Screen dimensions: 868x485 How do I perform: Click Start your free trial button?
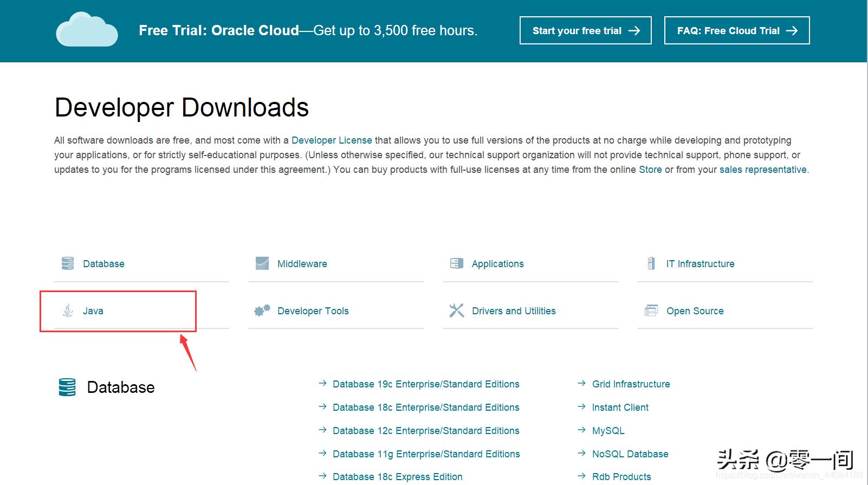(x=586, y=30)
